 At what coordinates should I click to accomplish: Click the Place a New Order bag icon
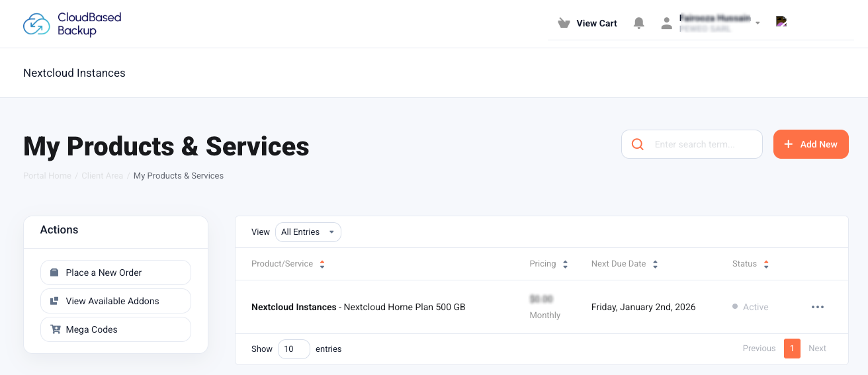(54, 272)
